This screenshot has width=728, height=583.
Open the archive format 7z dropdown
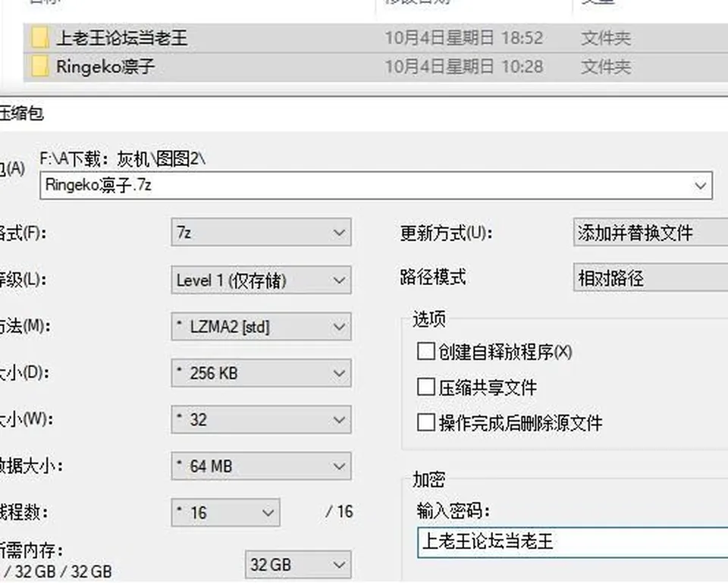click(261, 232)
